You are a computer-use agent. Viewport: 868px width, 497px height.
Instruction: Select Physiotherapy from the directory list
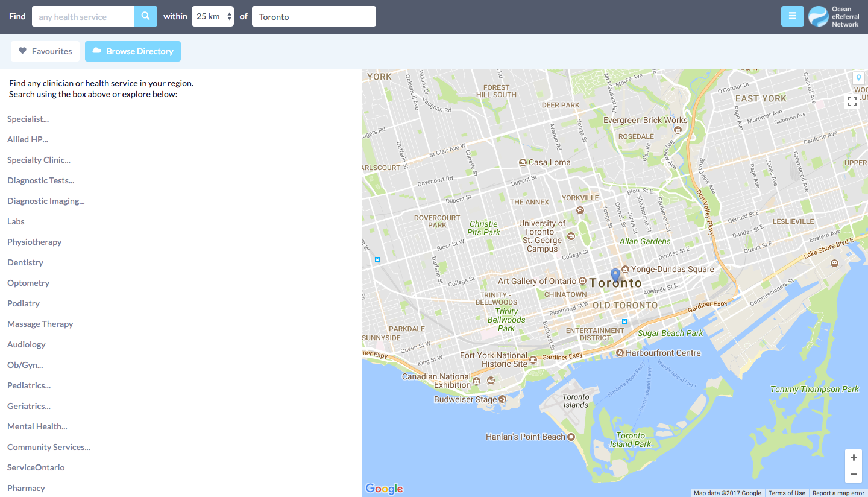[34, 242]
